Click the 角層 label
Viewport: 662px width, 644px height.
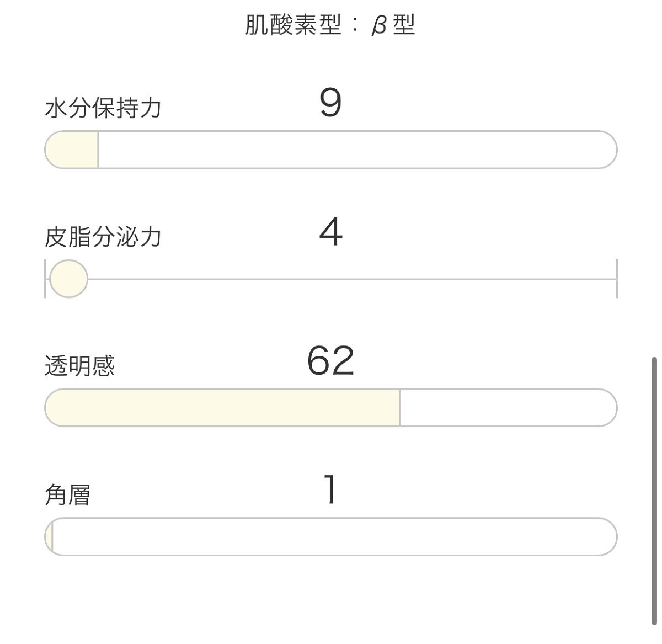tap(67, 494)
